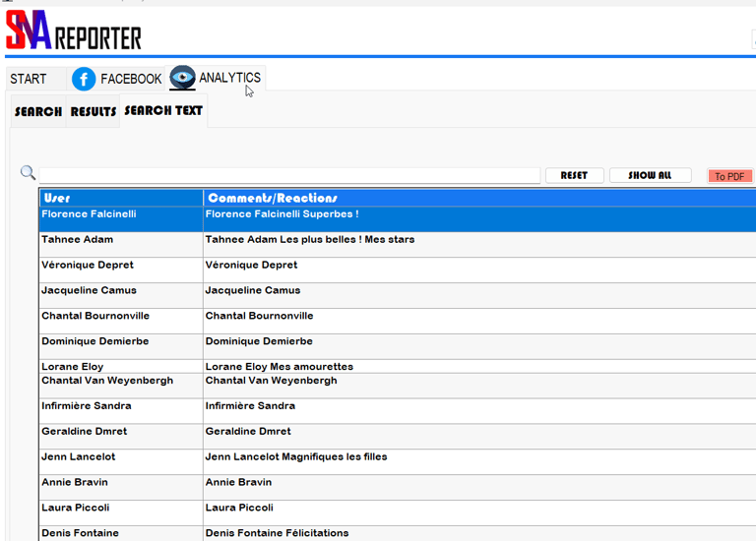Select user cell Chantal Bournonville
Screen dimensions: 756x541
click(121, 322)
